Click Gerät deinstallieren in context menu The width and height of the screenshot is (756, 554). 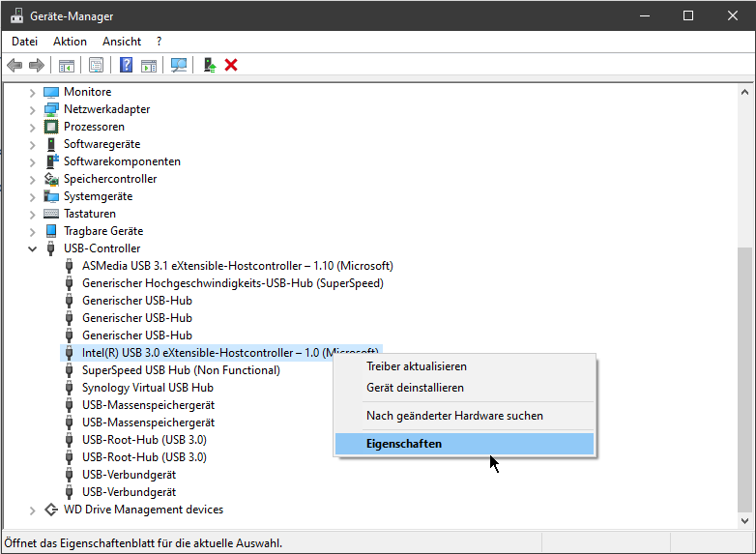[x=415, y=388]
